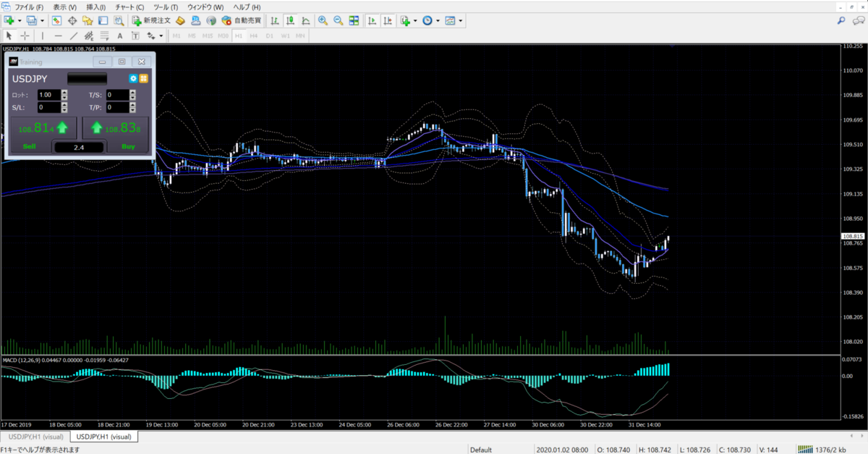Screen dimensions: 868x454
Task: Draw a trendline with the diagonal line tool
Action: coord(73,35)
